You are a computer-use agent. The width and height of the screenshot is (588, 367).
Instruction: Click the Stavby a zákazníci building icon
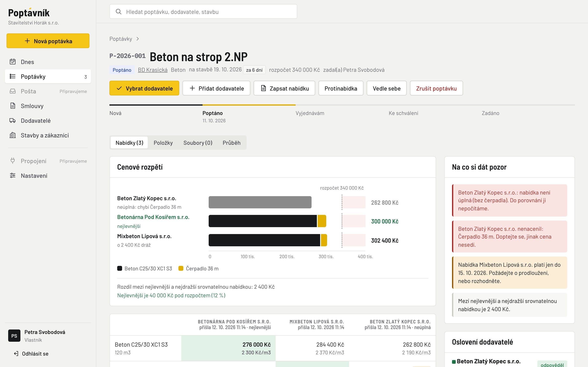[13, 135]
